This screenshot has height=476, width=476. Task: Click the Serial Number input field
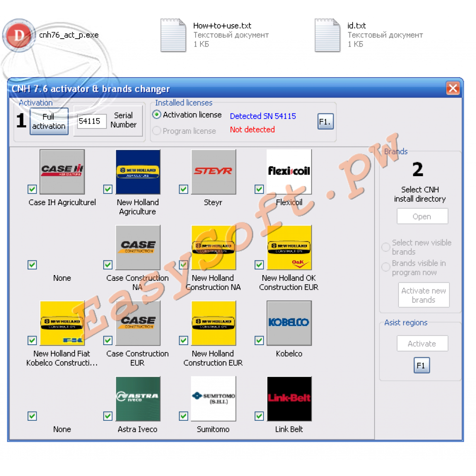click(92, 121)
